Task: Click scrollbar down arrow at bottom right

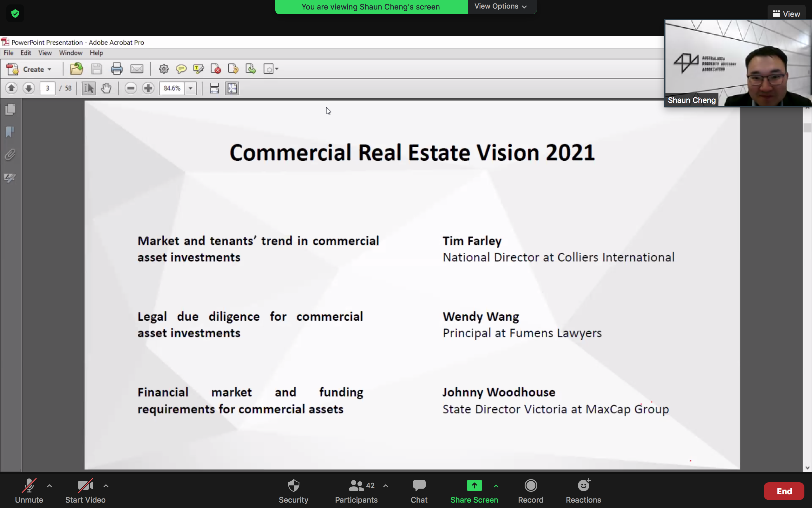Action: (807, 468)
